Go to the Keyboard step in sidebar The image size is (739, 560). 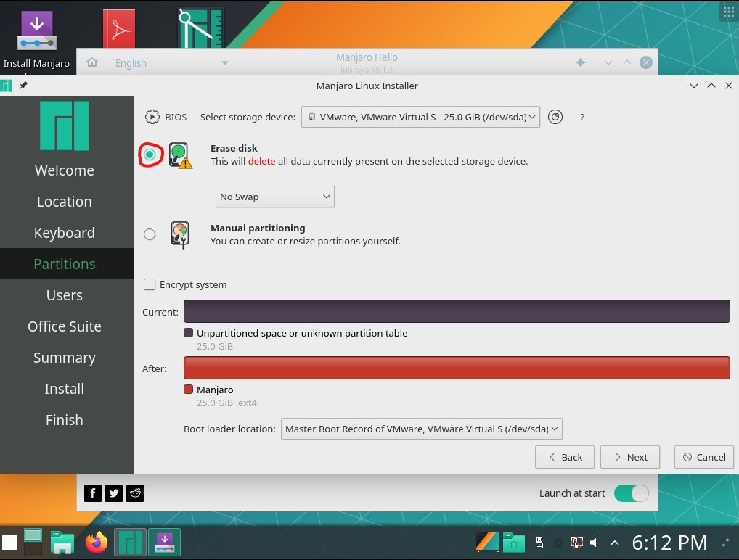[65, 233]
